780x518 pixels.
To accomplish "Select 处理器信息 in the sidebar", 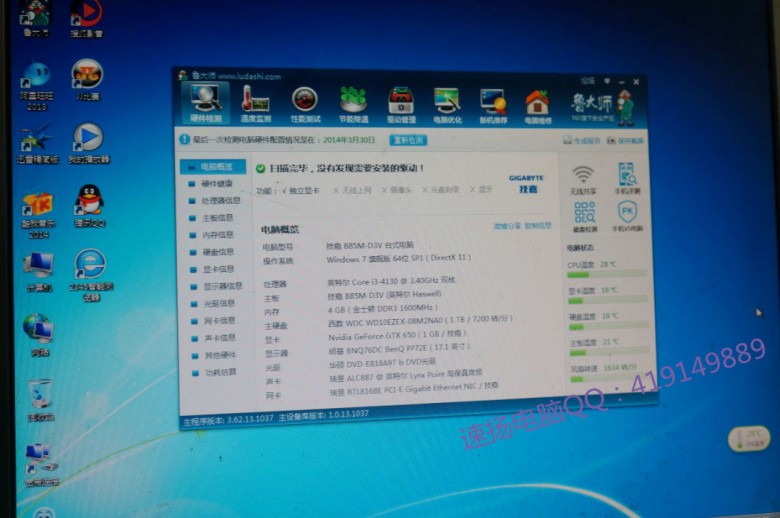I will point(215,201).
